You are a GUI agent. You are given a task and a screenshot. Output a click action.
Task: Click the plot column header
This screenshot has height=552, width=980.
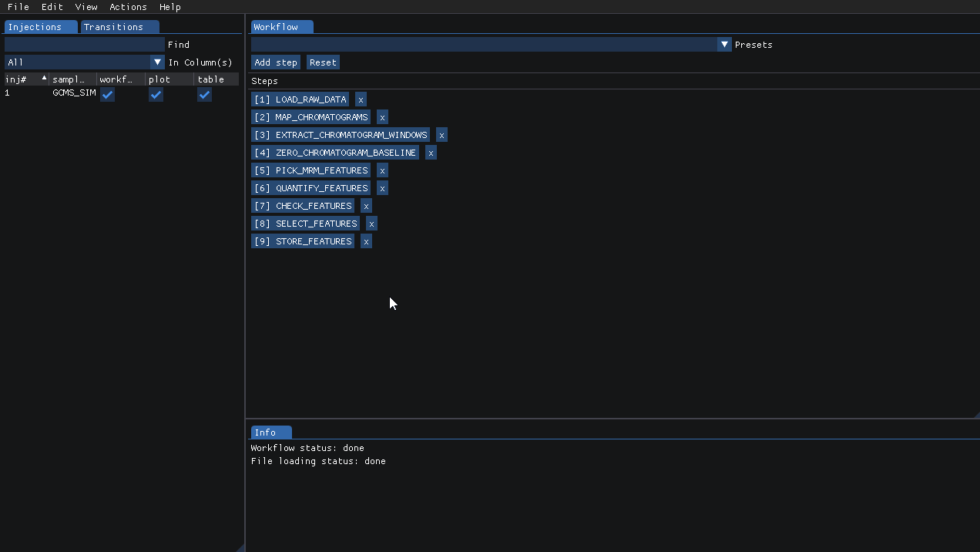tap(169, 79)
